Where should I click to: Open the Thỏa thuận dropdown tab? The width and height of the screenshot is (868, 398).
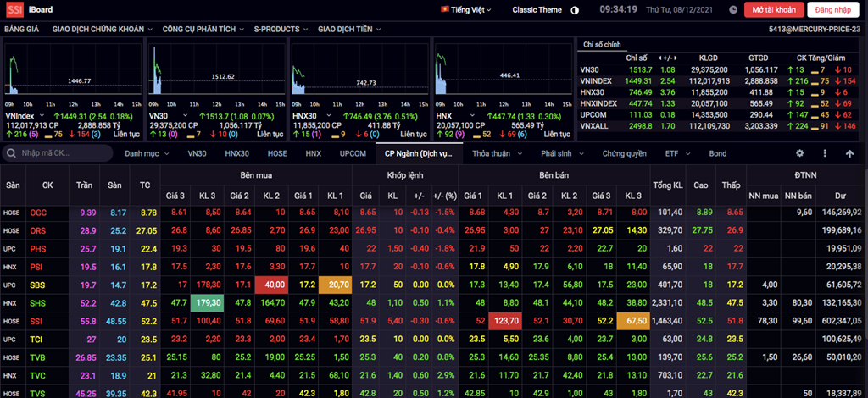coord(495,153)
